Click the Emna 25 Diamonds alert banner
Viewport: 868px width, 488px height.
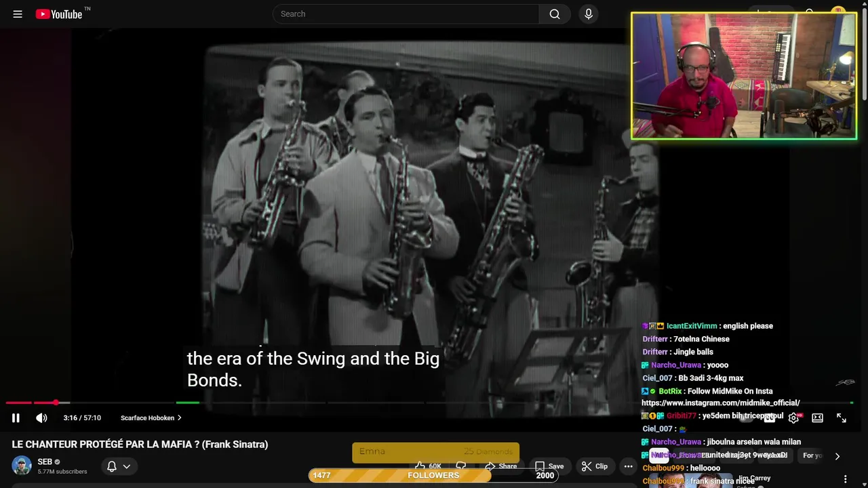(x=435, y=452)
